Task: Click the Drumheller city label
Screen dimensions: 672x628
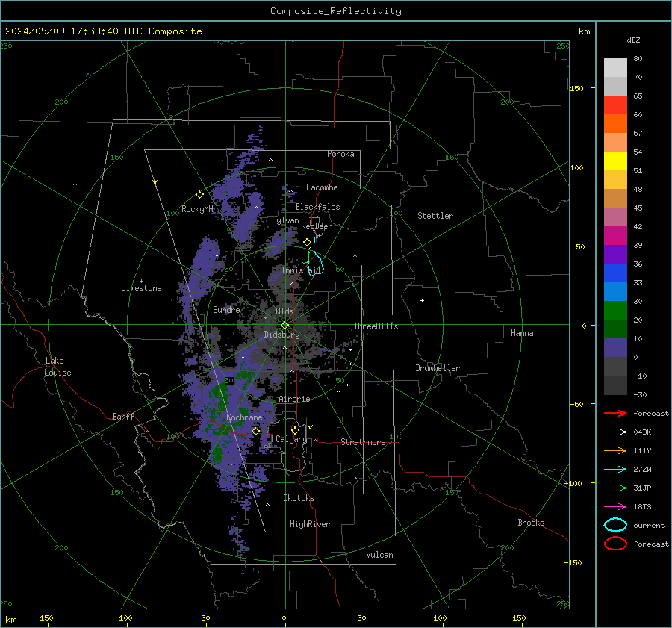Action: 438,368
